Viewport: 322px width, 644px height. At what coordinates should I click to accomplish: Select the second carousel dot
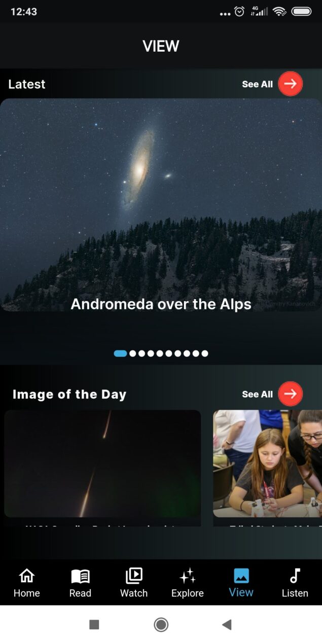(133, 353)
